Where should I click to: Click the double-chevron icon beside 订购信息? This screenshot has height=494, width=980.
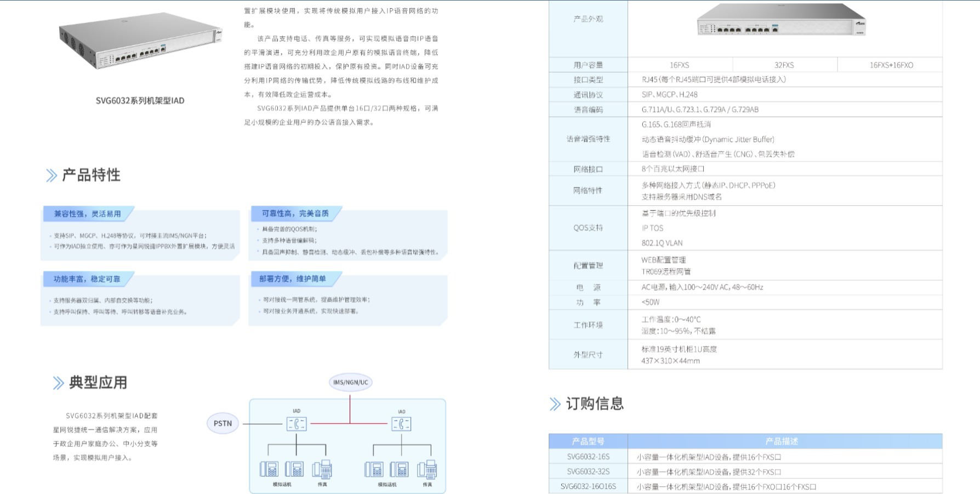tap(555, 404)
